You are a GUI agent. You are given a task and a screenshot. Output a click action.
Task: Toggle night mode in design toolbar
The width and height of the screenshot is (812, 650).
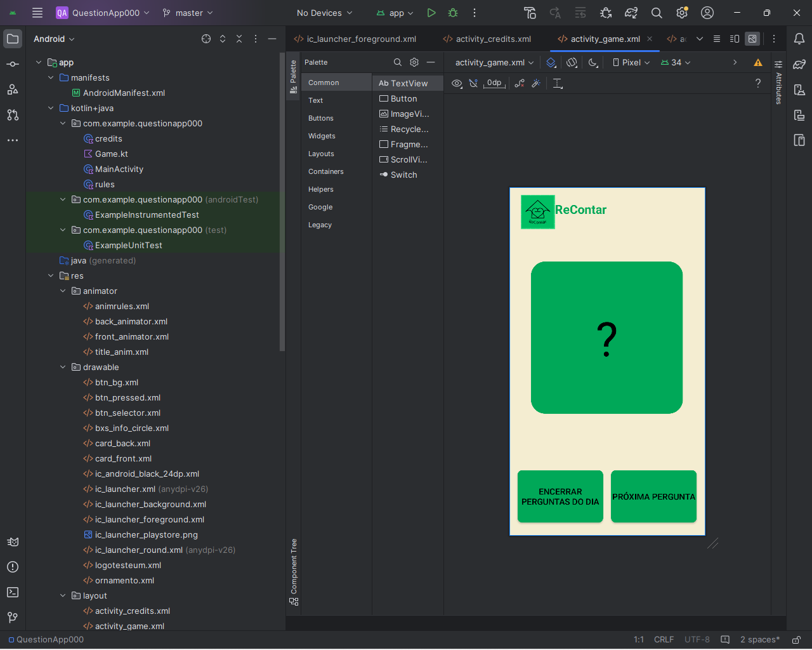coord(593,62)
